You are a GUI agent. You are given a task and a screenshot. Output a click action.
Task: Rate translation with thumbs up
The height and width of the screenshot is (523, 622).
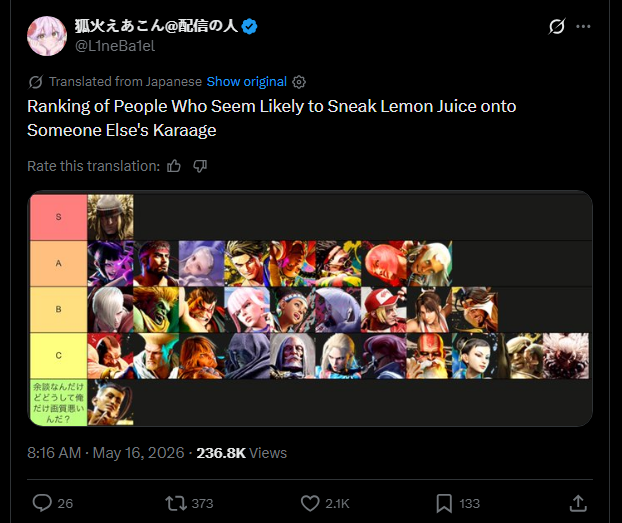(174, 166)
